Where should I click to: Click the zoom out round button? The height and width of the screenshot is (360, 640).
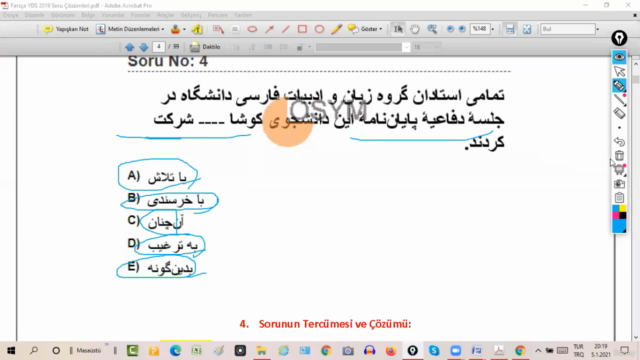pos(450,29)
